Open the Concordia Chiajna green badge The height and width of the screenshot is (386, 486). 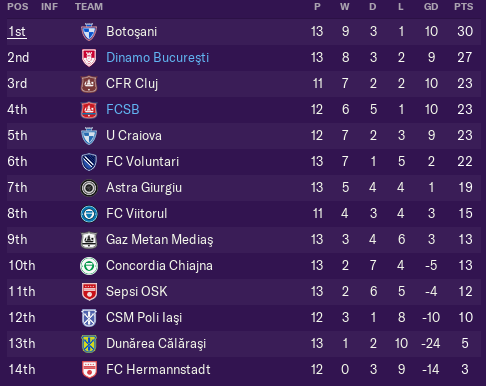tap(89, 266)
